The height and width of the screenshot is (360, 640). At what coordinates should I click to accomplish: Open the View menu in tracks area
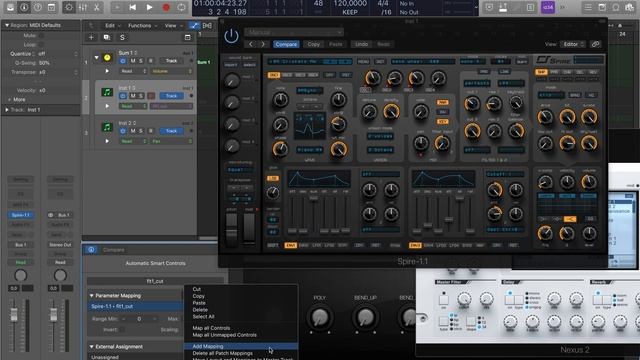(x=173, y=26)
